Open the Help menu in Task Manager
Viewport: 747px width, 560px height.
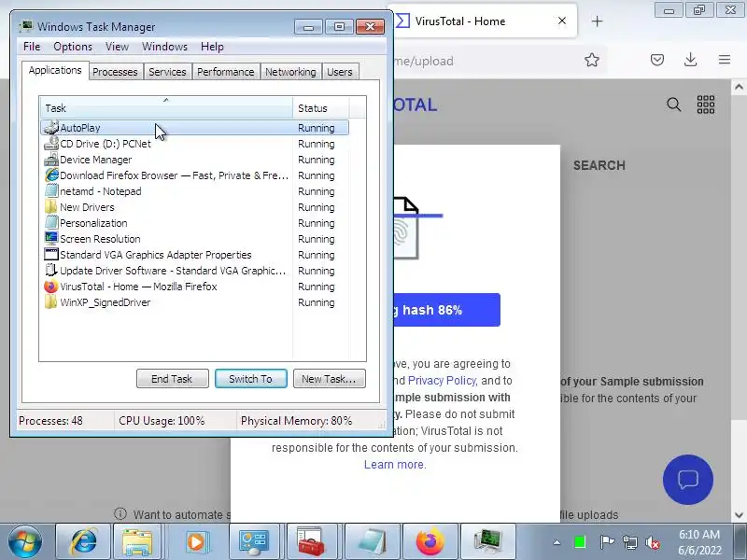tap(212, 47)
